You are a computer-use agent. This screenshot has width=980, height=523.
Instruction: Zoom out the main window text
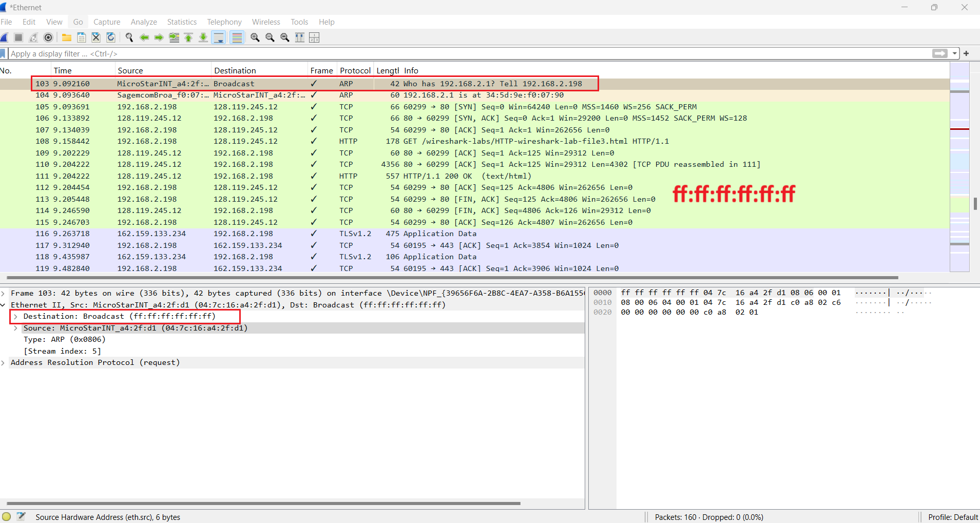(270, 37)
